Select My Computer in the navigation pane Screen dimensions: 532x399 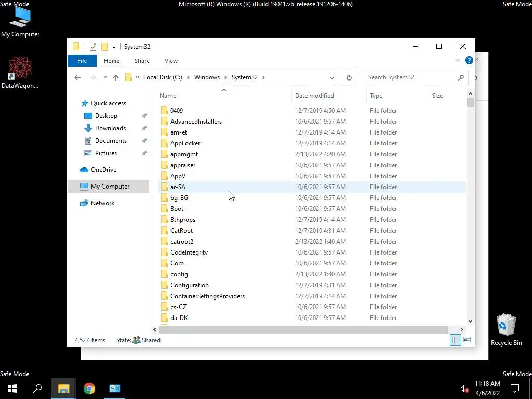point(108,187)
